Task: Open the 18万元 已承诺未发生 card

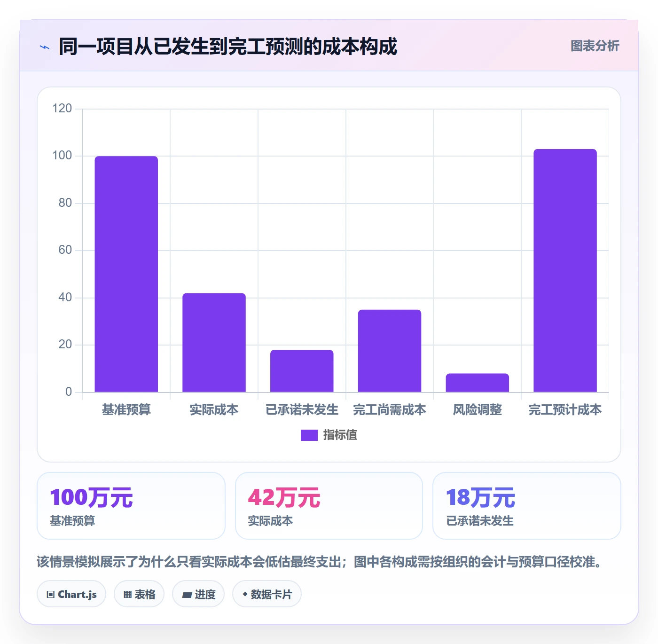Action: pos(527,506)
